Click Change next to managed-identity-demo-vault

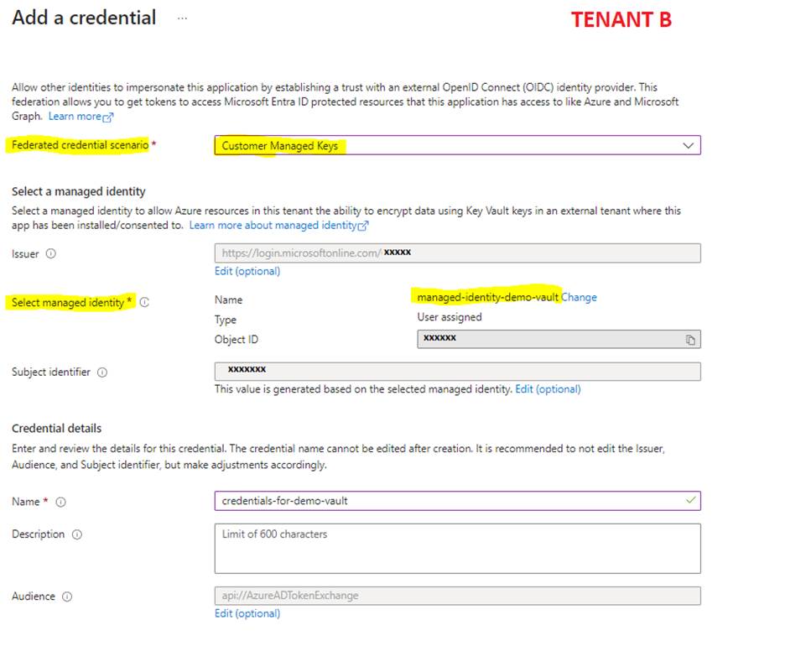[579, 297]
